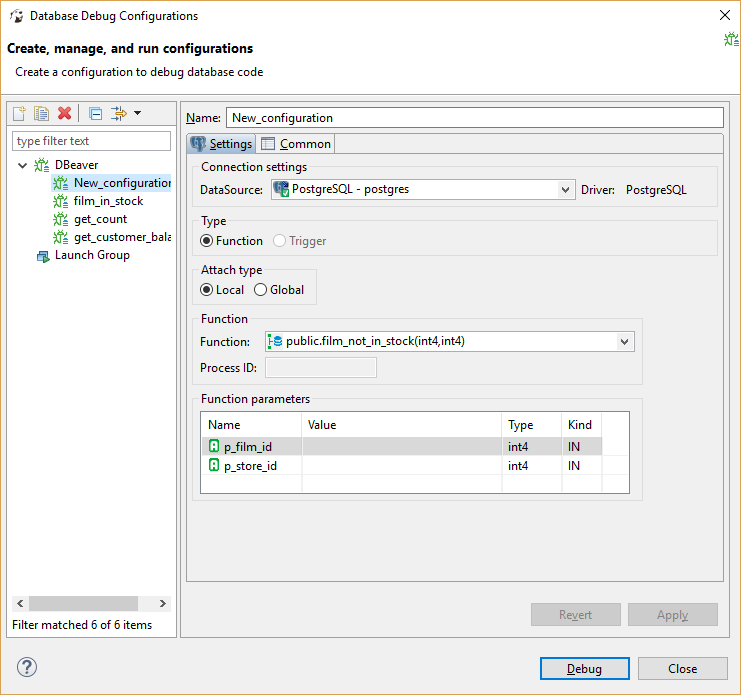This screenshot has width=741, height=695.
Task: Open the DataSource dropdown
Action: [565, 190]
